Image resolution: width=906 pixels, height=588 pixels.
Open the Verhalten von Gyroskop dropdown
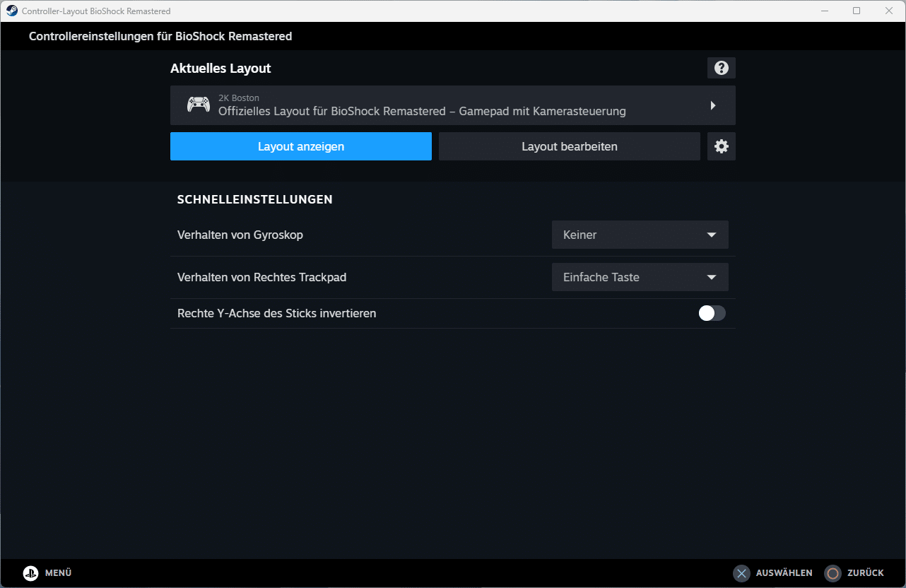(640, 235)
